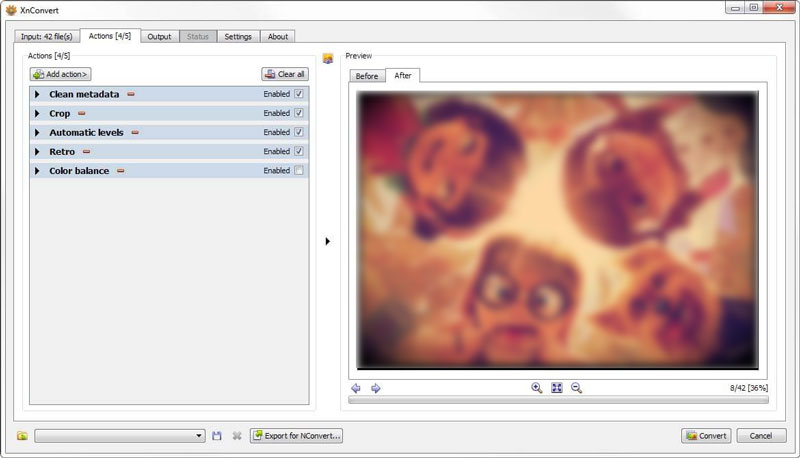Go to the previous preview image arrow
The width and height of the screenshot is (800, 458).
click(356, 388)
